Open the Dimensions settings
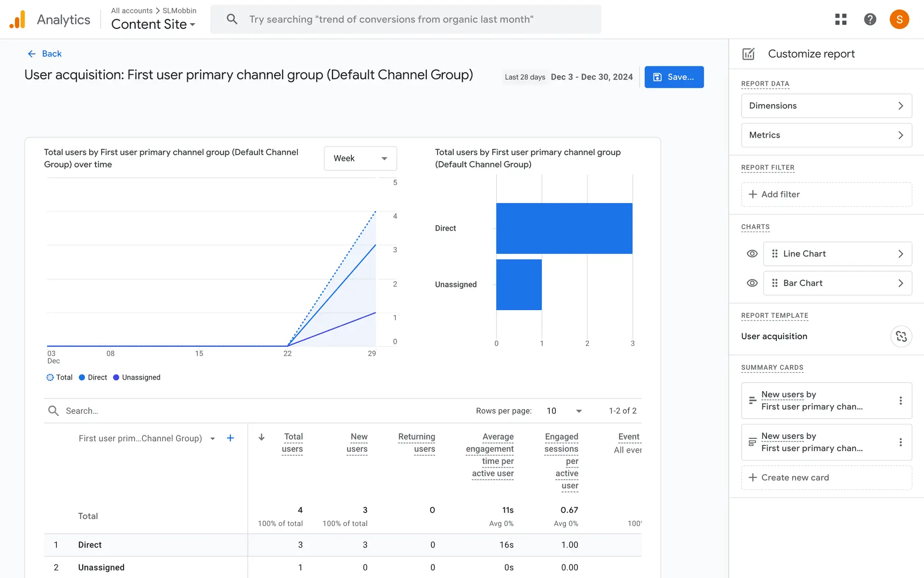The image size is (924, 578). click(826, 106)
